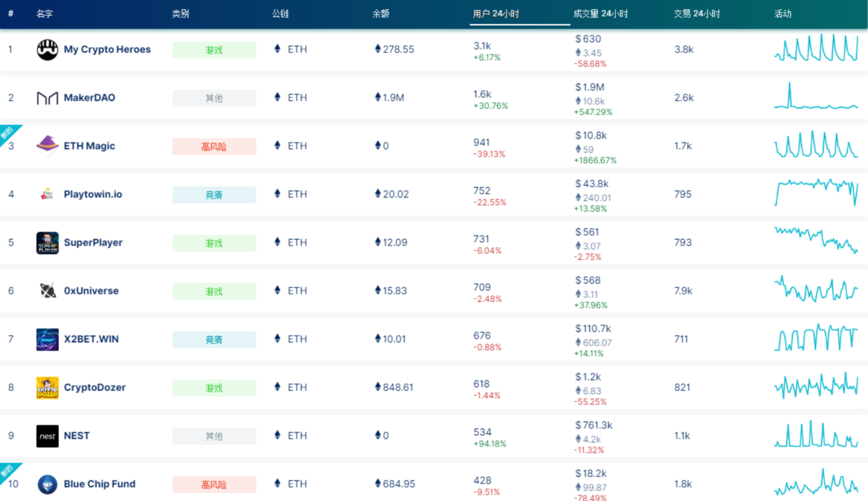The image size is (868, 501).
Task: Click the 高风险 category tag for ETH Magic
Action: point(214,147)
